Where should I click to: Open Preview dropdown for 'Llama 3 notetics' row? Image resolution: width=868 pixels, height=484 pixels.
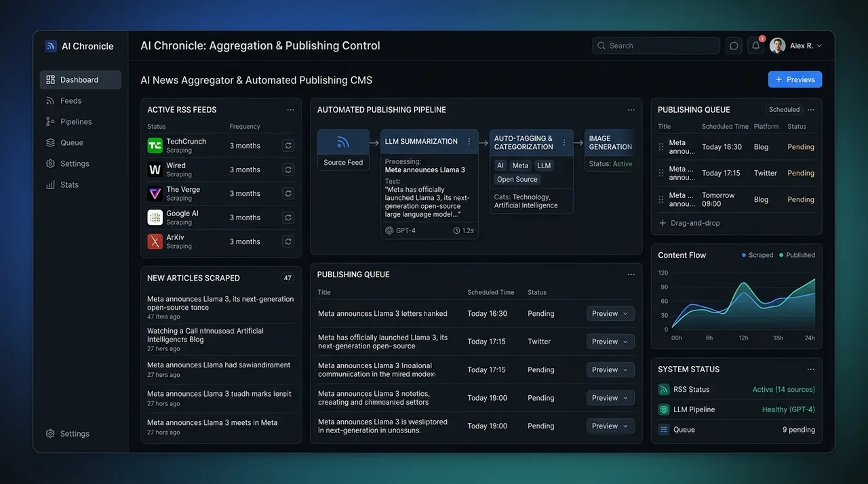point(610,398)
